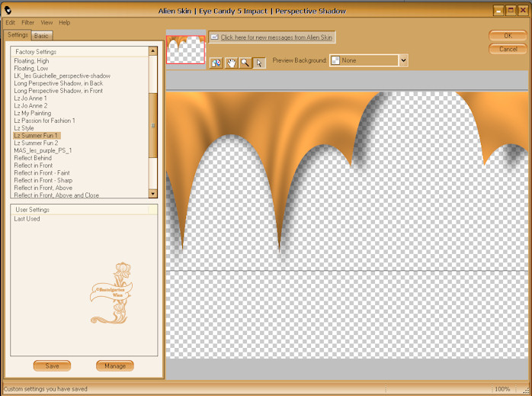Open new messages from Alien Skin link
Image resolution: width=532 pixels, height=396 pixels.
(276, 37)
